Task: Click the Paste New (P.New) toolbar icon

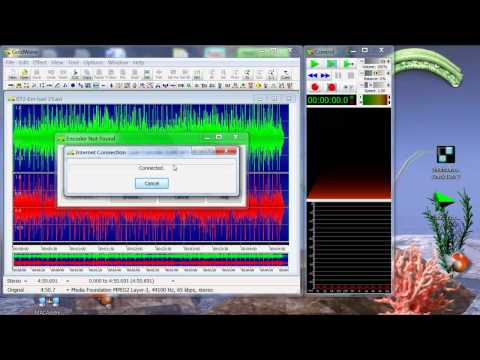Action: coord(111,74)
